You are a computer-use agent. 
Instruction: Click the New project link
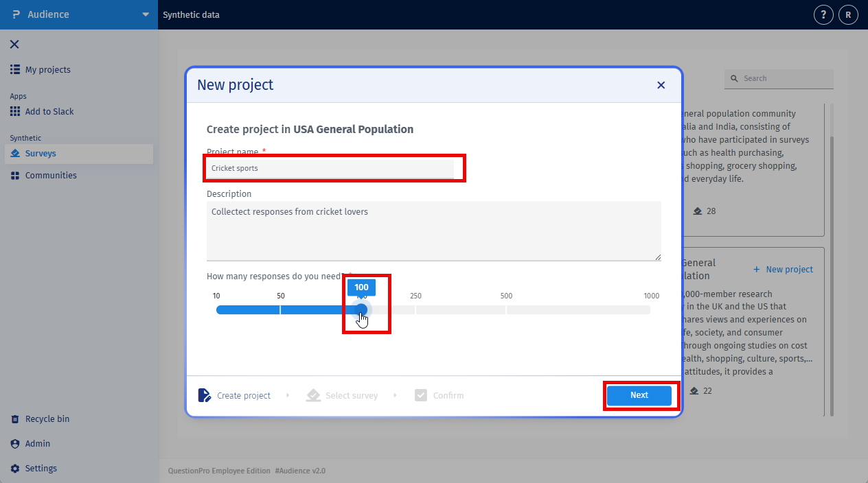783,269
